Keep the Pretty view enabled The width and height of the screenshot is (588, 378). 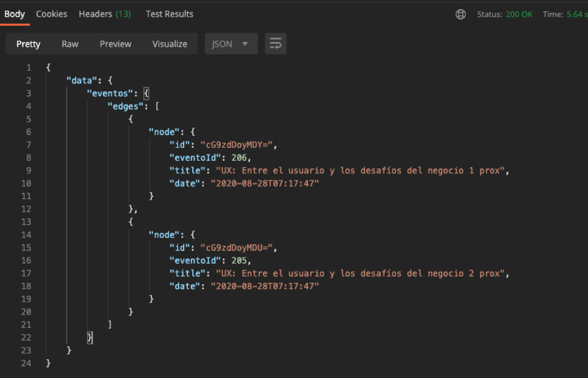28,44
